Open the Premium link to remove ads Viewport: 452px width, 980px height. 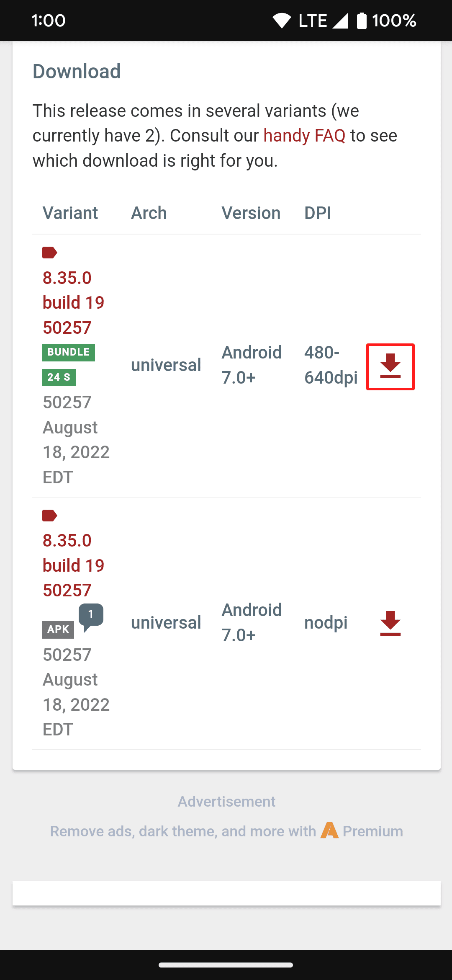coord(372,831)
